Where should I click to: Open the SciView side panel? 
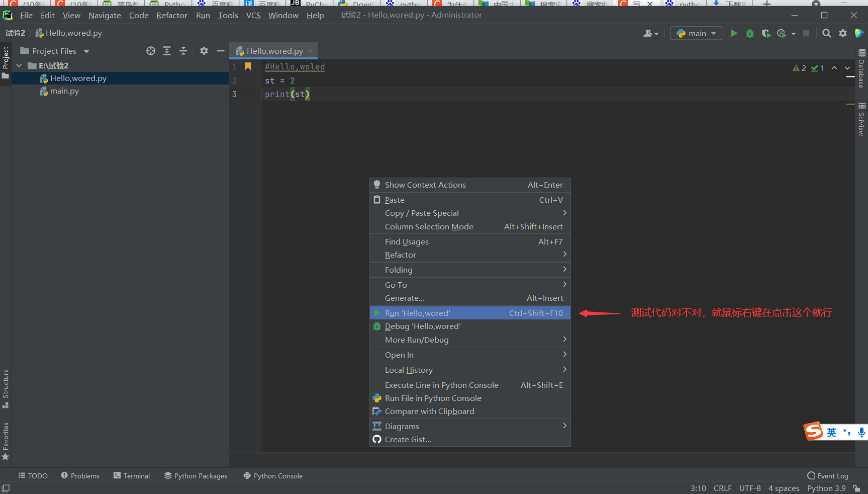[862, 119]
